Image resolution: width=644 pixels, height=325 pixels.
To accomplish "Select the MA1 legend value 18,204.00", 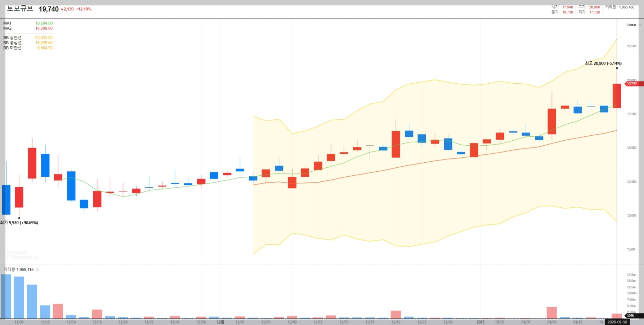I will [x=44, y=23].
